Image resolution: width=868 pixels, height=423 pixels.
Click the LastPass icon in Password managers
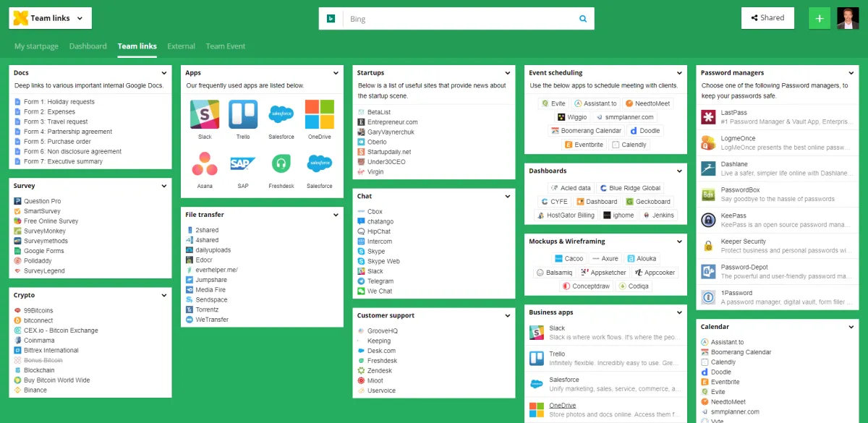[x=708, y=117]
